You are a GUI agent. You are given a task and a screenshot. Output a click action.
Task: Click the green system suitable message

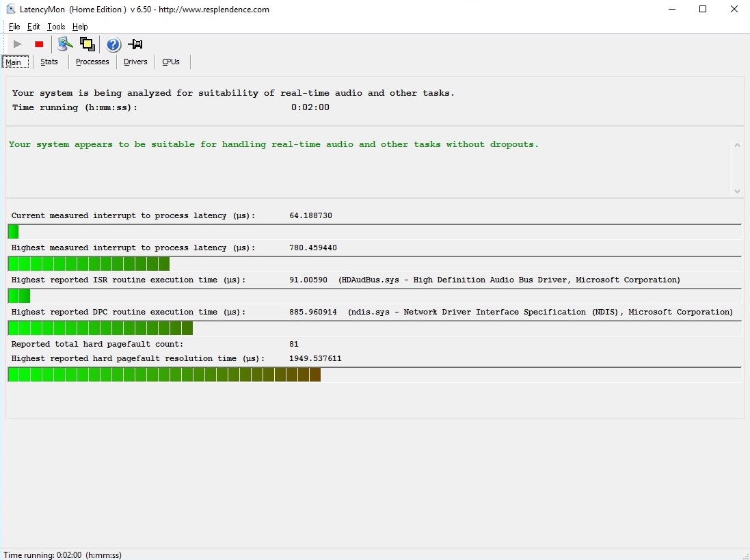pos(273,144)
